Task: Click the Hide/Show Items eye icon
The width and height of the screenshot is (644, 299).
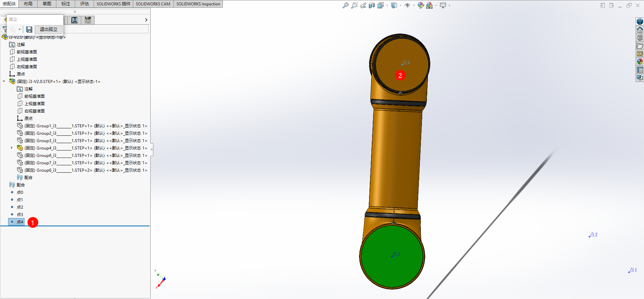Action: pyautogui.click(x=407, y=5)
